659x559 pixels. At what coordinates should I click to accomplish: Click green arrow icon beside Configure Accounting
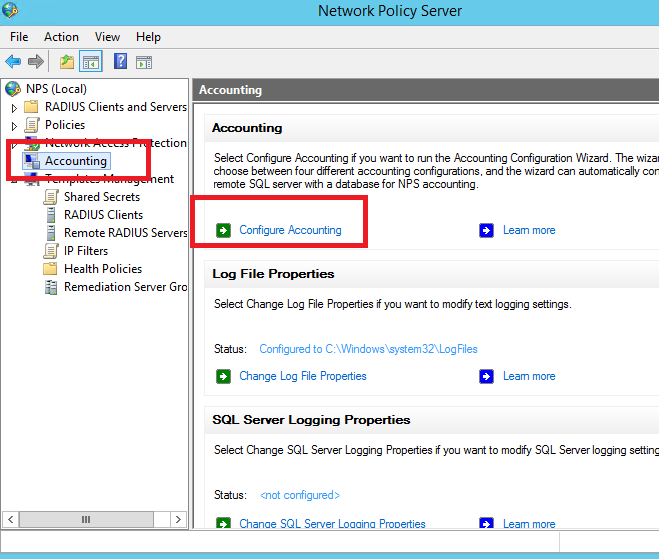223,230
